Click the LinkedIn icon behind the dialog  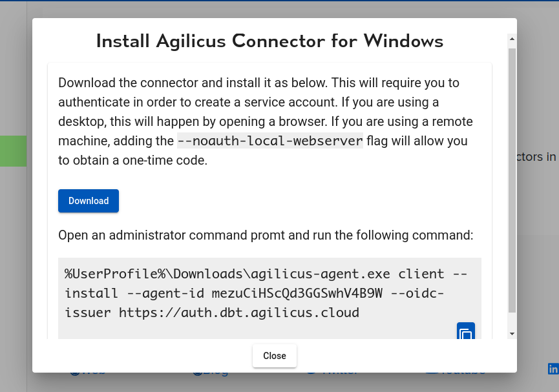pos(553,368)
